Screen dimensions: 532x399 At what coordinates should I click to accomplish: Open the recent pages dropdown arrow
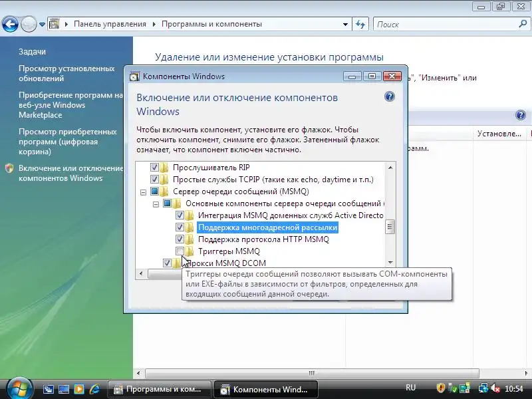pos(42,25)
